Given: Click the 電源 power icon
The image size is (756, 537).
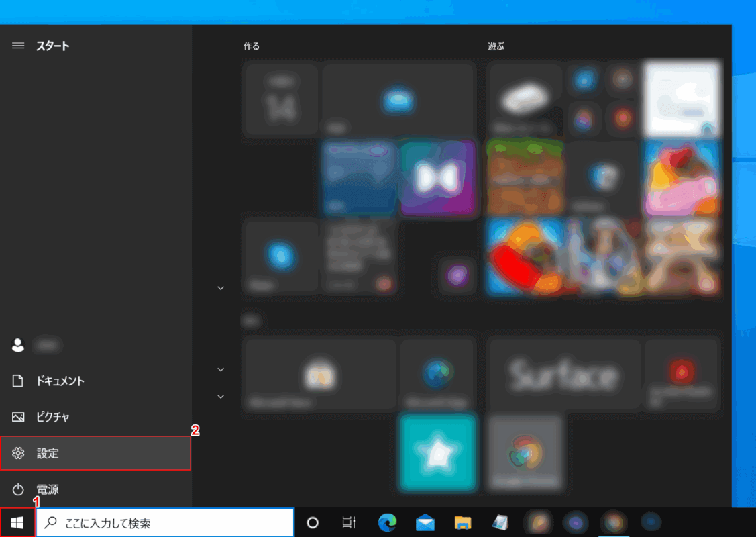Looking at the screenshot, I should (x=18, y=489).
